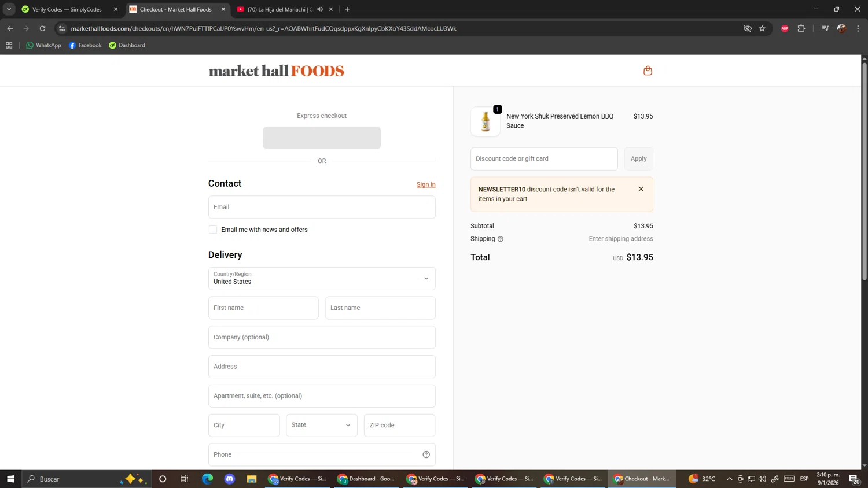Open the 32°C weather widget
868x488 pixels.
[x=702, y=479]
